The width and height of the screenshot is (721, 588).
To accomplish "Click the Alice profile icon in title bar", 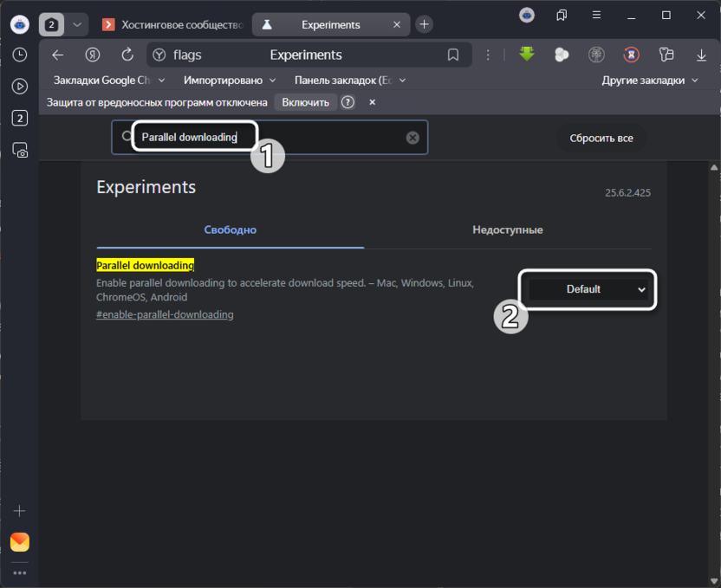I will (x=527, y=16).
